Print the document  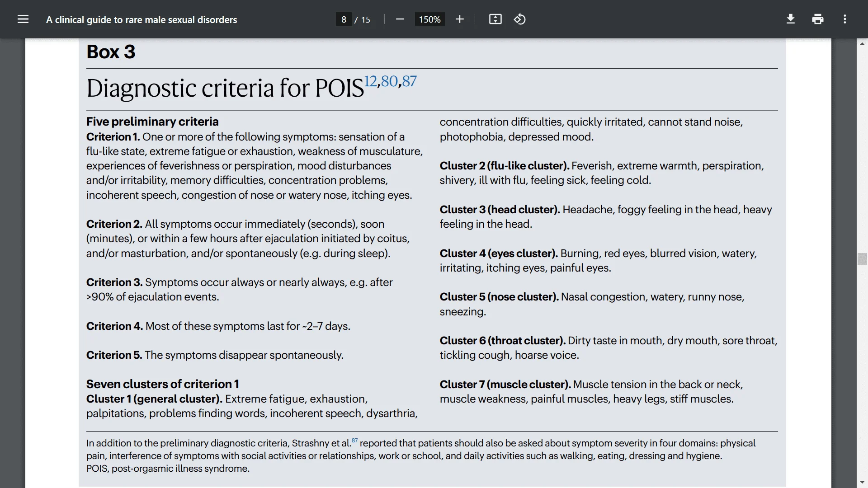point(817,19)
